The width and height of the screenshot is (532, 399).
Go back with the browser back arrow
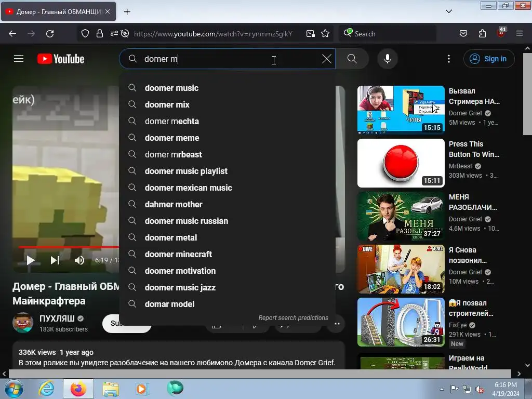click(12, 34)
